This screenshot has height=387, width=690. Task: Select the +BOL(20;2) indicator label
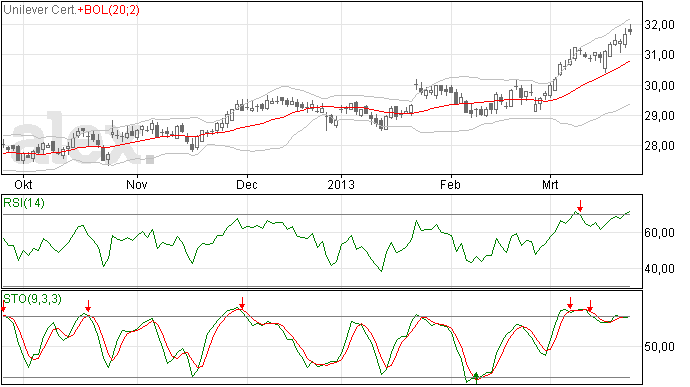coord(109,10)
